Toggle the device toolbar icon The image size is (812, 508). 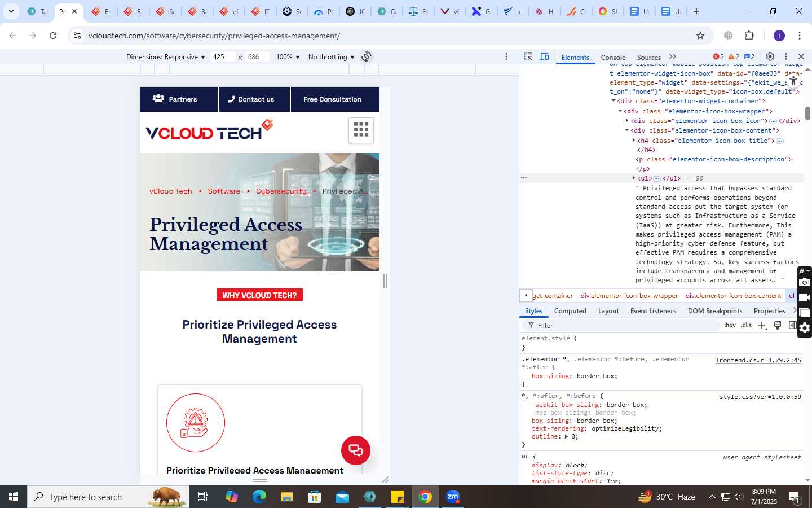point(544,56)
